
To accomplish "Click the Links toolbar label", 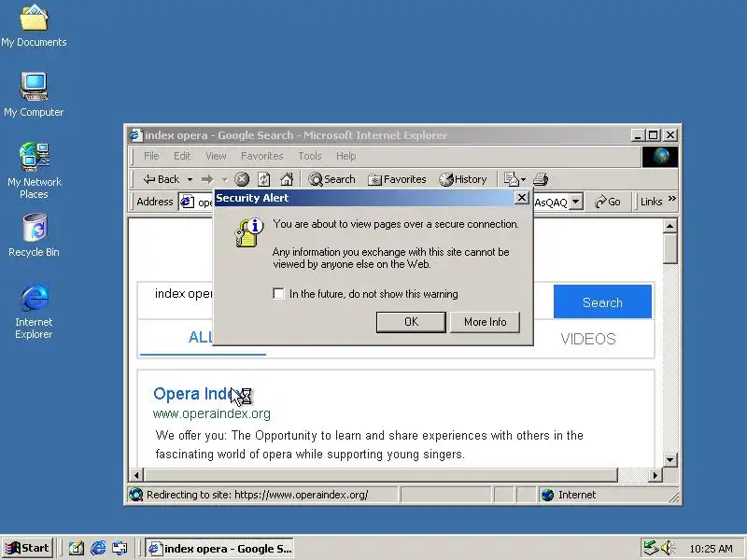I will [651, 202].
